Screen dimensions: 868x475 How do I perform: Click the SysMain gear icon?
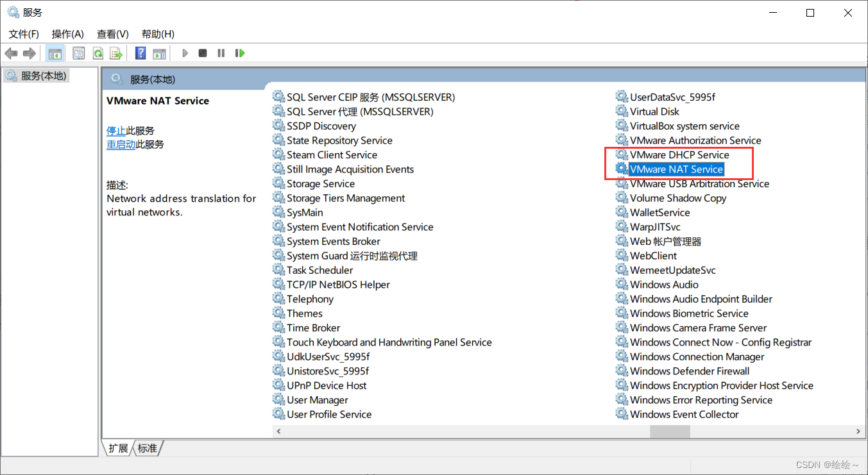point(278,212)
